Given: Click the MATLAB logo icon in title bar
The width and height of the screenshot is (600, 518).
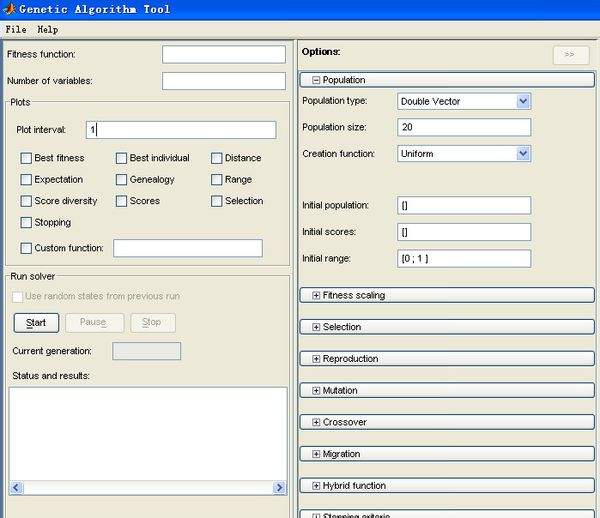Looking at the screenshot, I should pyautogui.click(x=8, y=9).
